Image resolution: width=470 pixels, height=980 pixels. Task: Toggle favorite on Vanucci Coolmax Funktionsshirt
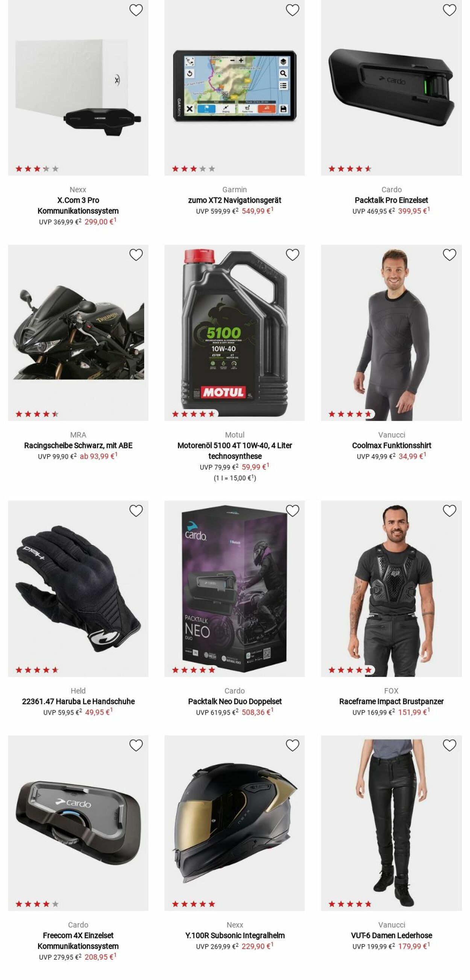click(449, 254)
